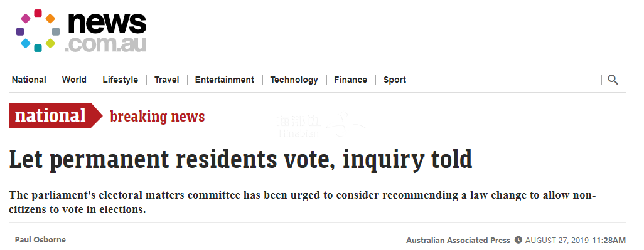
Task: Click the clock icon beside the date
Action: [518, 240]
